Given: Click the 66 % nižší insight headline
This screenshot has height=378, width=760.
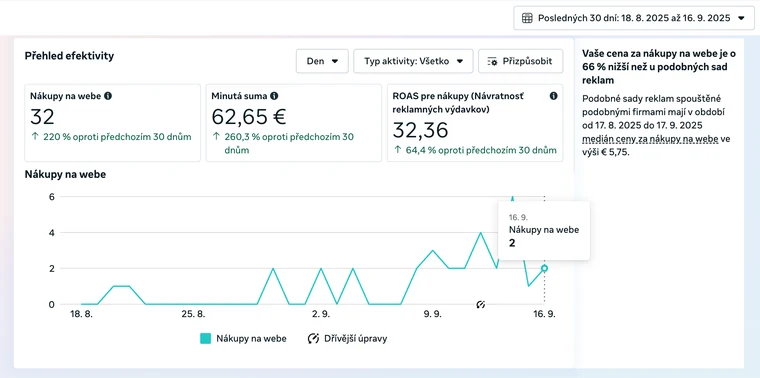Looking at the screenshot, I should point(658,67).
